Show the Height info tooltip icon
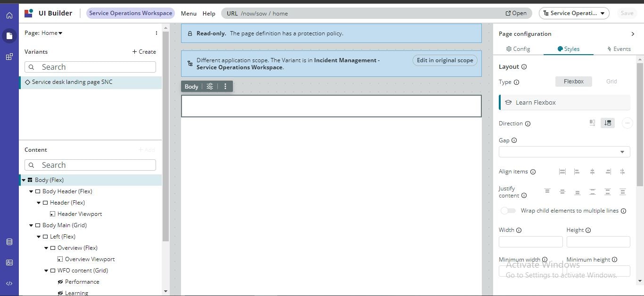 tap(588, 230)
